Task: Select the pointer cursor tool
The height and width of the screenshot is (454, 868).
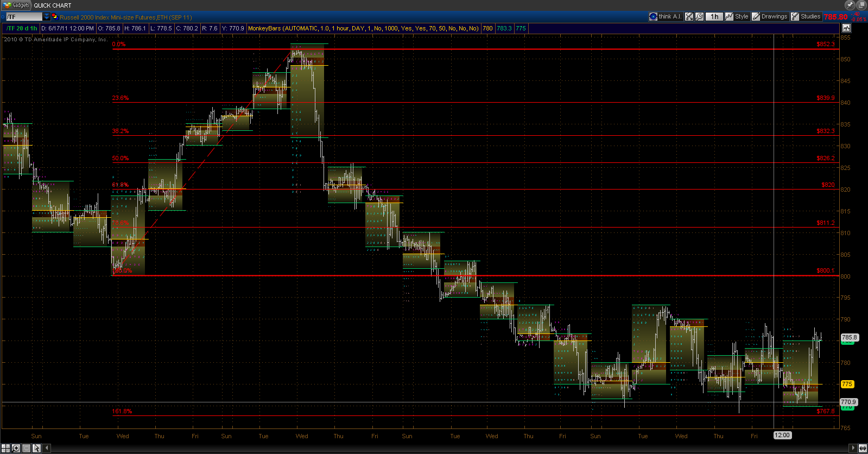Action: click(36, 448)
